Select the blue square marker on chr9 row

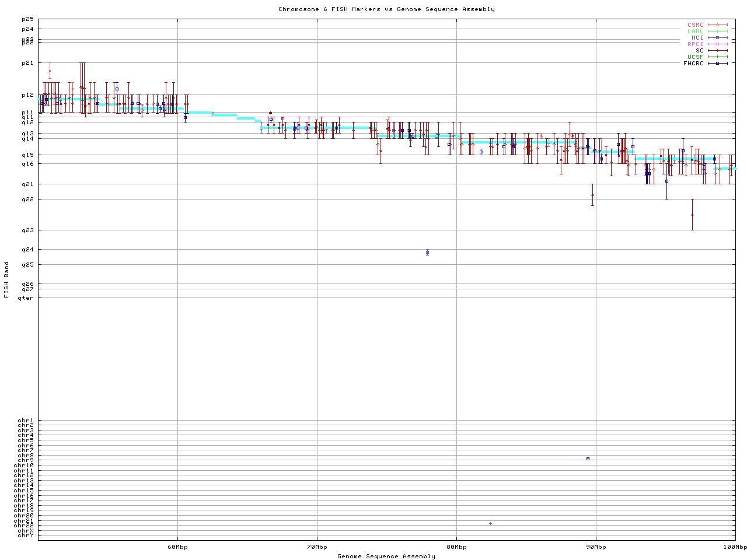pos(588,459)
